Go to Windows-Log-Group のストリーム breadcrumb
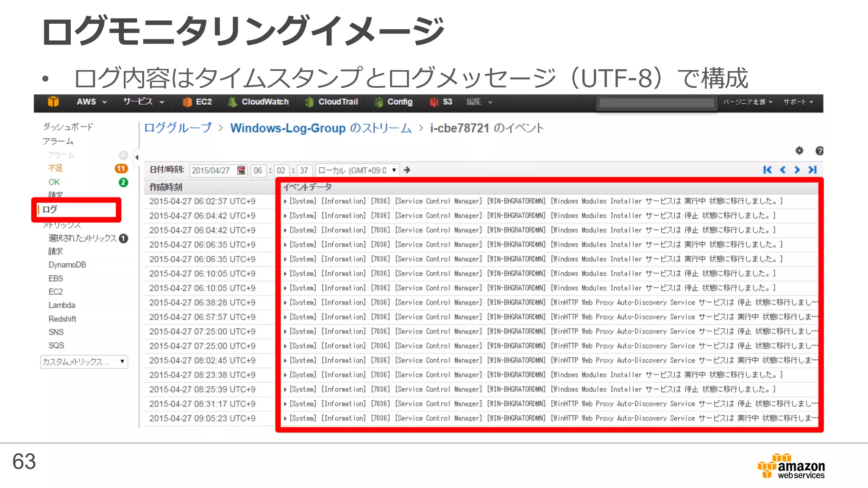Screen dimensions: 868x488 coord(321,128)
